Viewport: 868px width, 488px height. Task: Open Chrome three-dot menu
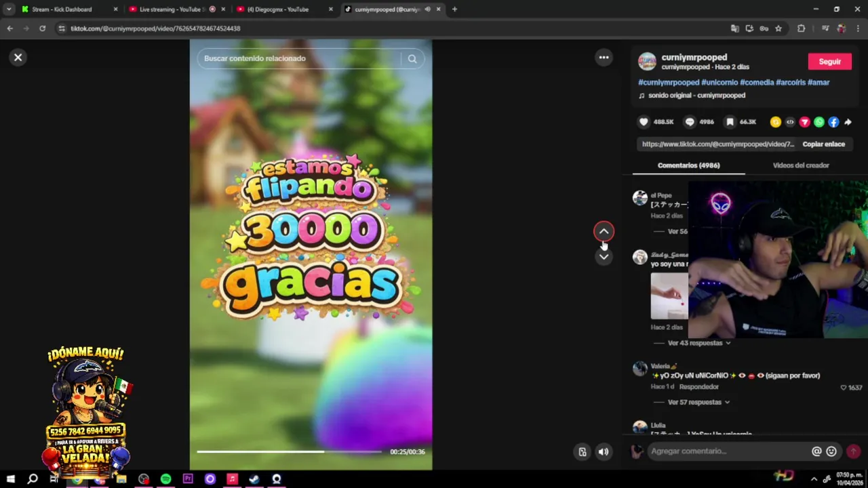(x=859, y=28)
